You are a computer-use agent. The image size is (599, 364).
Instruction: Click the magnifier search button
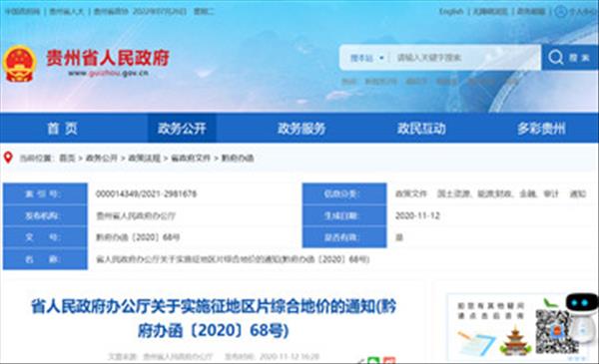click(570, 58)
